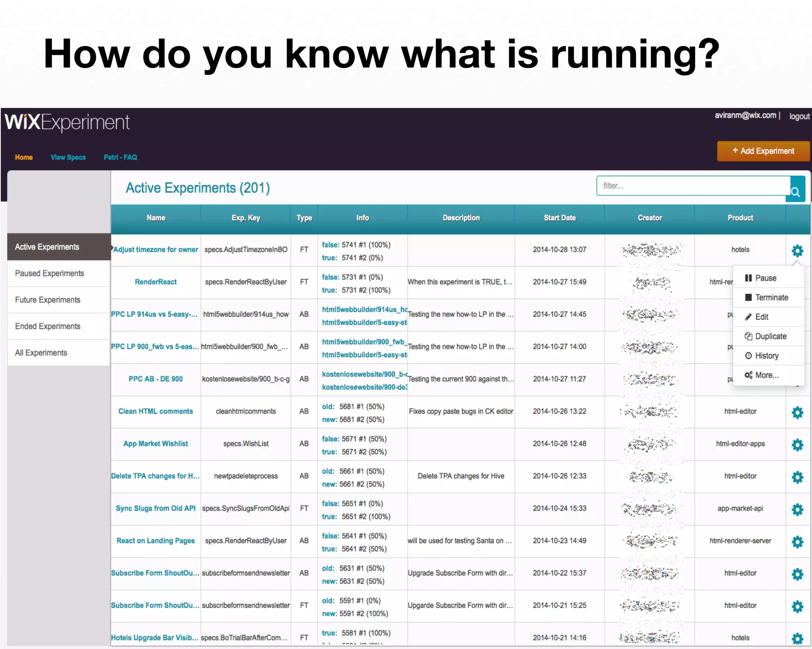
Task: Choose Duplicate from the gear menu
Action: 768,336
